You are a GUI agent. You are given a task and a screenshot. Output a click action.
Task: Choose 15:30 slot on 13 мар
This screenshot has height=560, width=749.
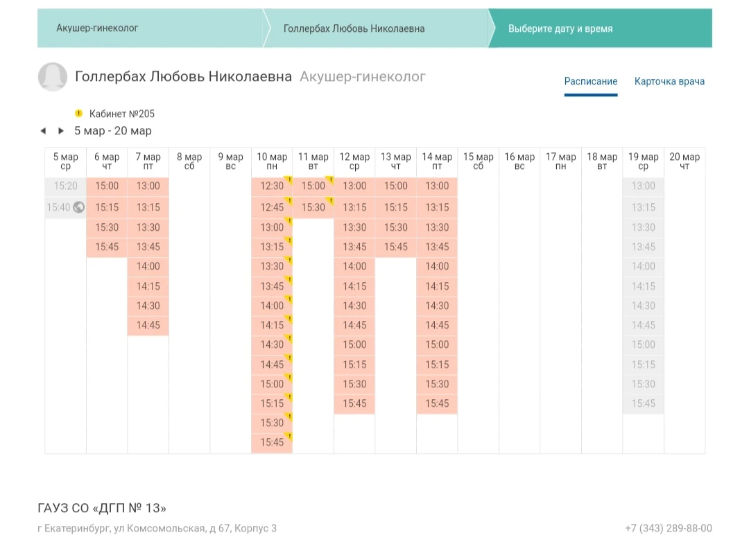click(396, 228)
